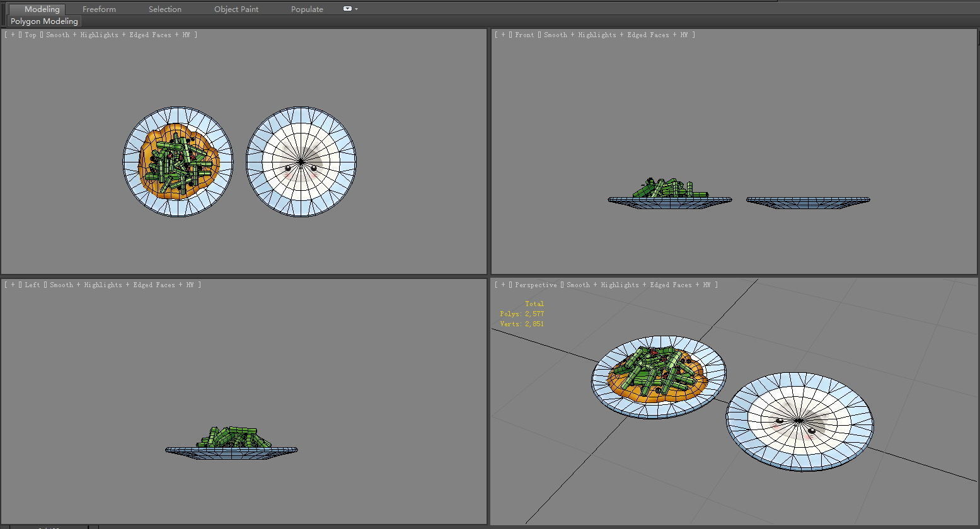
Task: Open the ribbon display options dropdown arrow
Action: pyautogui.click(x=356, y=9)
